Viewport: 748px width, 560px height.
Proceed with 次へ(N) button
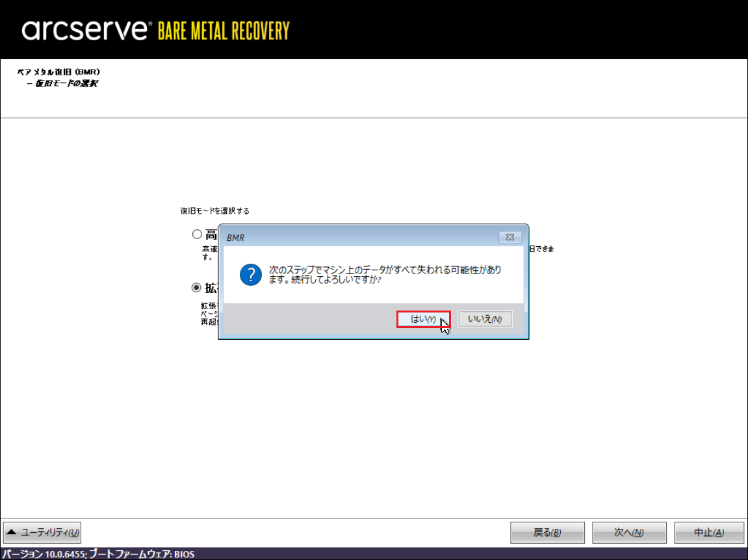[x=628, y=532]
